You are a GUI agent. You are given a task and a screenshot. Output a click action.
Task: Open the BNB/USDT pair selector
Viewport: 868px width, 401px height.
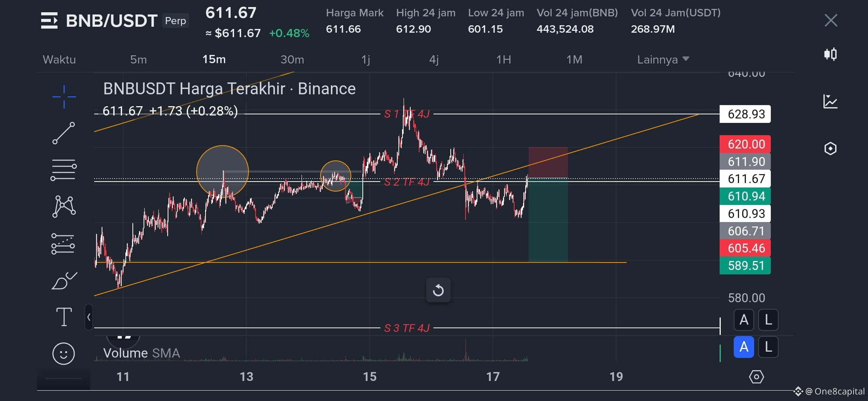112,20
